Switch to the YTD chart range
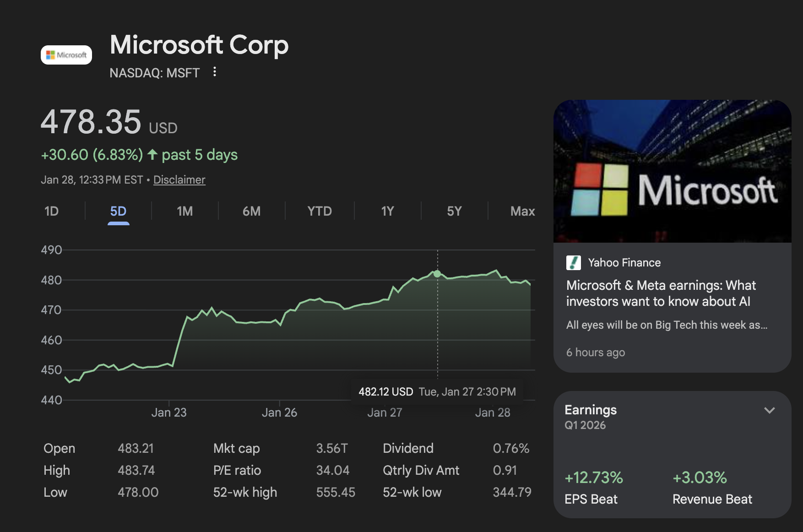Viewport: 803px width, 532px height. coord(319,211)
